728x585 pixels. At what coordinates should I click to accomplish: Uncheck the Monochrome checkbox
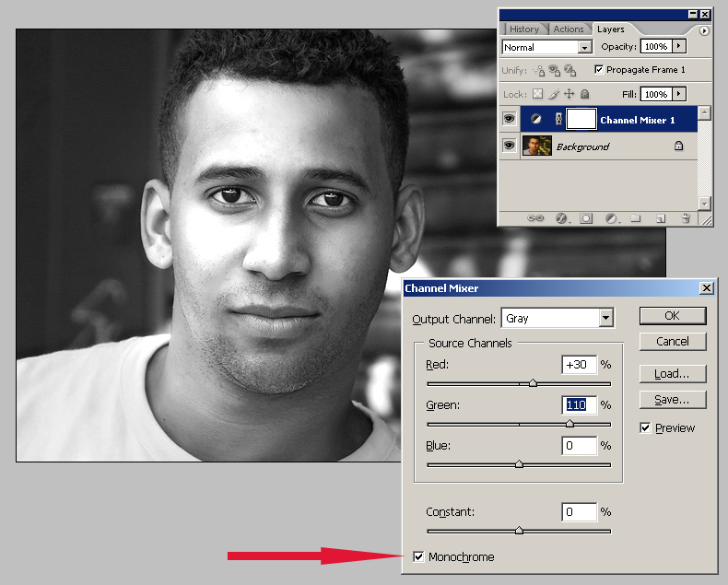(x=418, y=556)
